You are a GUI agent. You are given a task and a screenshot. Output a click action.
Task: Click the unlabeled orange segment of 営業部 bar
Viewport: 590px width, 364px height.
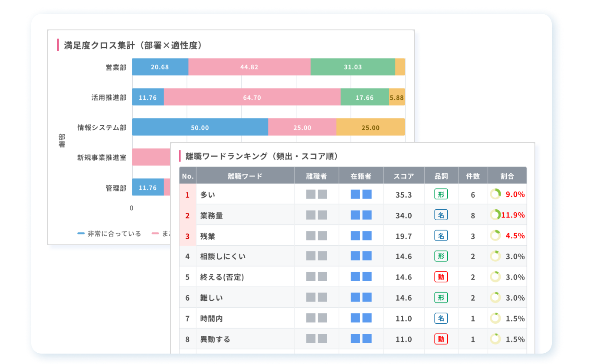click(x=400, y=67)
